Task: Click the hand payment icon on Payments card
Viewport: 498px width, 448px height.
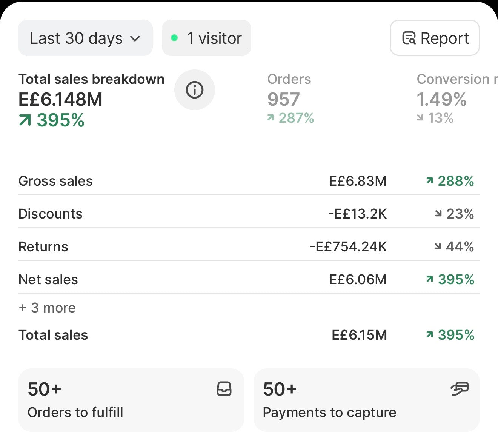Action: click(460, 389)
